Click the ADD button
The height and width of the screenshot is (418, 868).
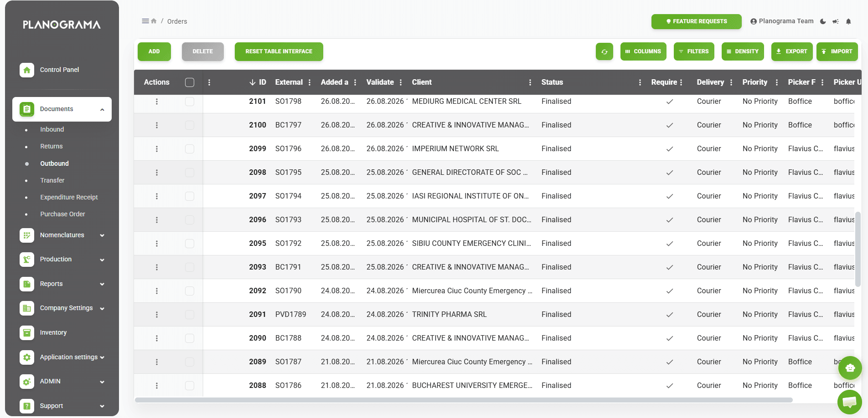pyautogui.click(x=154, y=51)
